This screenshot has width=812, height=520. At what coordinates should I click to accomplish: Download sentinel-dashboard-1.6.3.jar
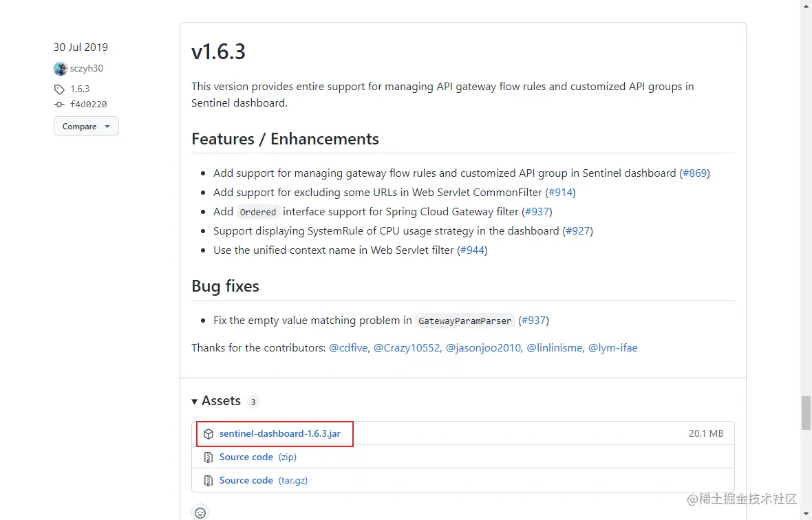click(x=279, y=433)
